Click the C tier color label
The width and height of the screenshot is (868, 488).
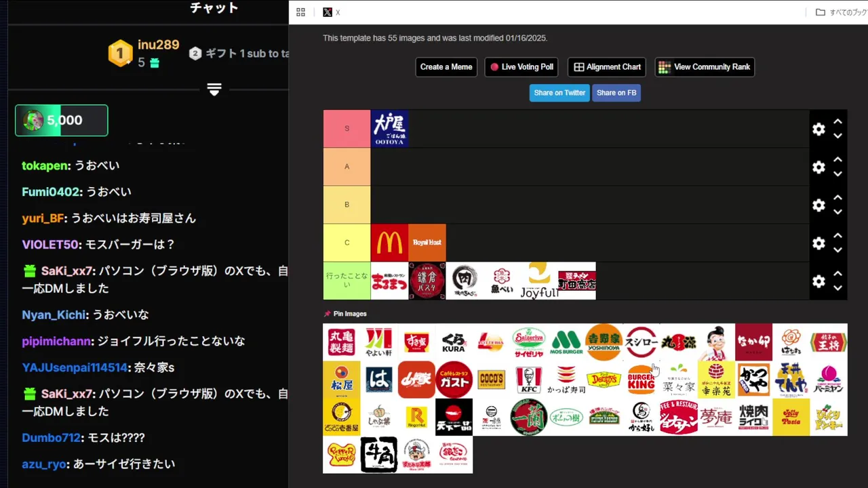click(347, 243)
